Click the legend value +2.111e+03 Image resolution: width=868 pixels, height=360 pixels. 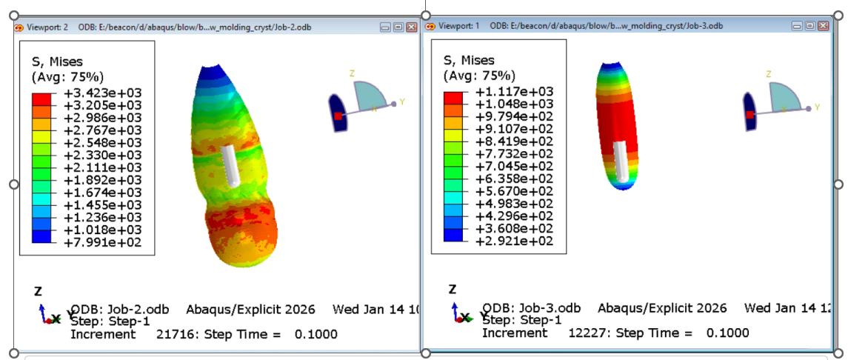pyautogui.click(x=103, y=168)
